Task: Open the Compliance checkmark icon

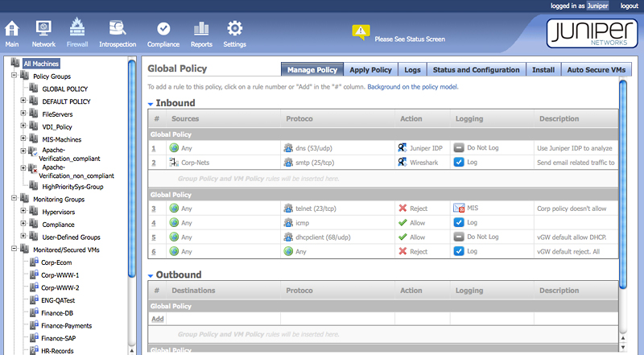Action: [x=163, y=30]
